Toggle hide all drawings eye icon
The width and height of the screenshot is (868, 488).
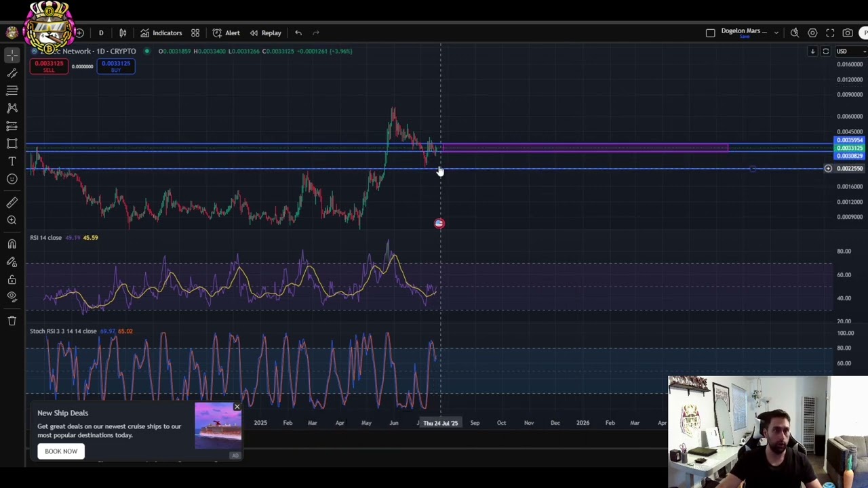click(x=12, y=297)
